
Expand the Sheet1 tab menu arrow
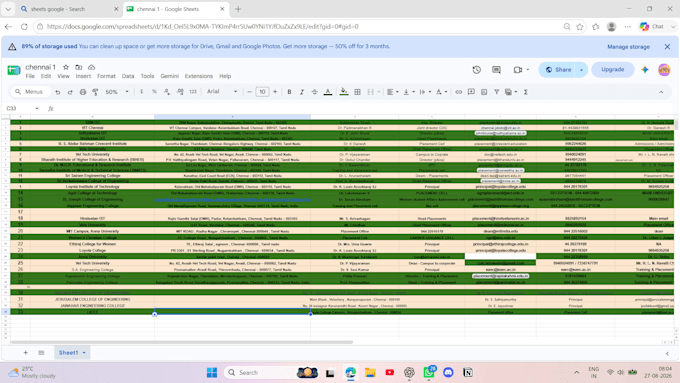coord(84,353)
